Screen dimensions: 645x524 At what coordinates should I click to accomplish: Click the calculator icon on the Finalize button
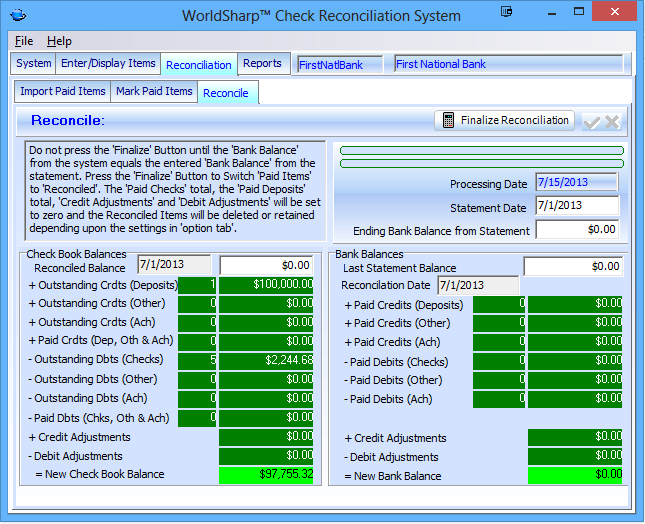click(448, 121)
